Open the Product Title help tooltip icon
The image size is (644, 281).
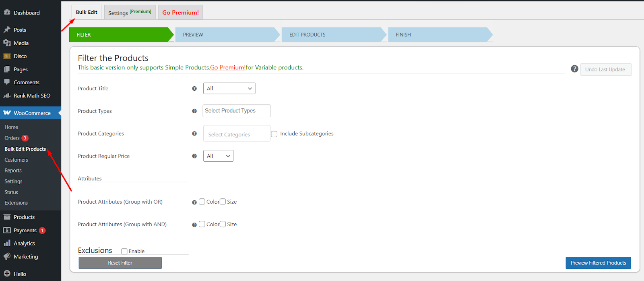(x=194, y=89)
